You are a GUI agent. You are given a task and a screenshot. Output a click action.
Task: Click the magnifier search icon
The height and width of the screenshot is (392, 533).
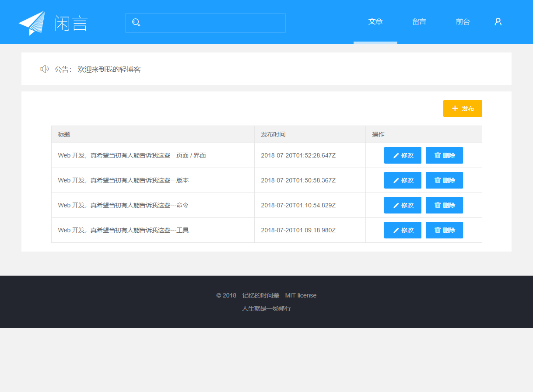(x=136, y=23)
